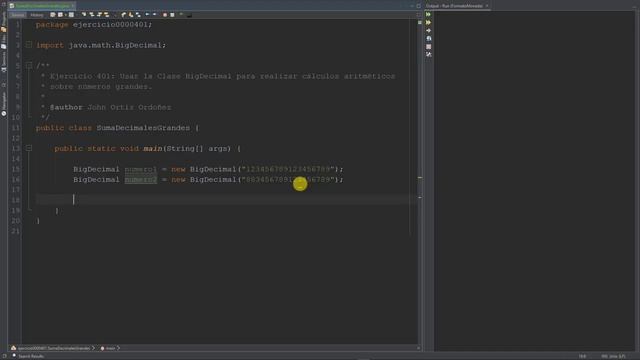640x360 pixels.
Task: Go to Previous Bookmark icon
Action: click(123, 15)
